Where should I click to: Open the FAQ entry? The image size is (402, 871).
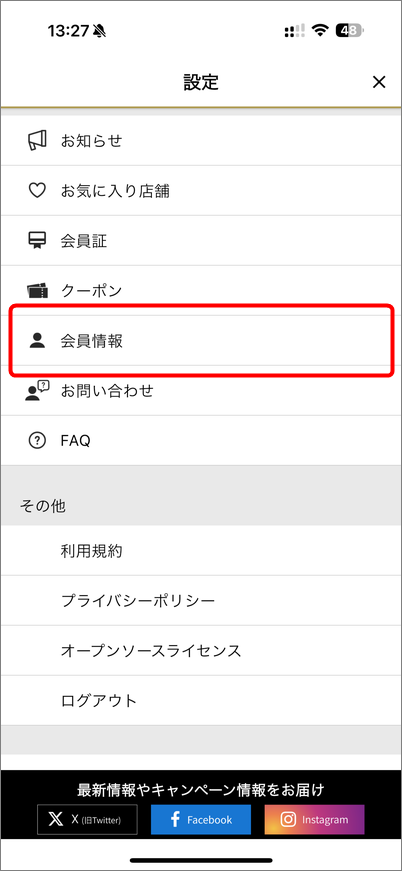coord(201,440)
